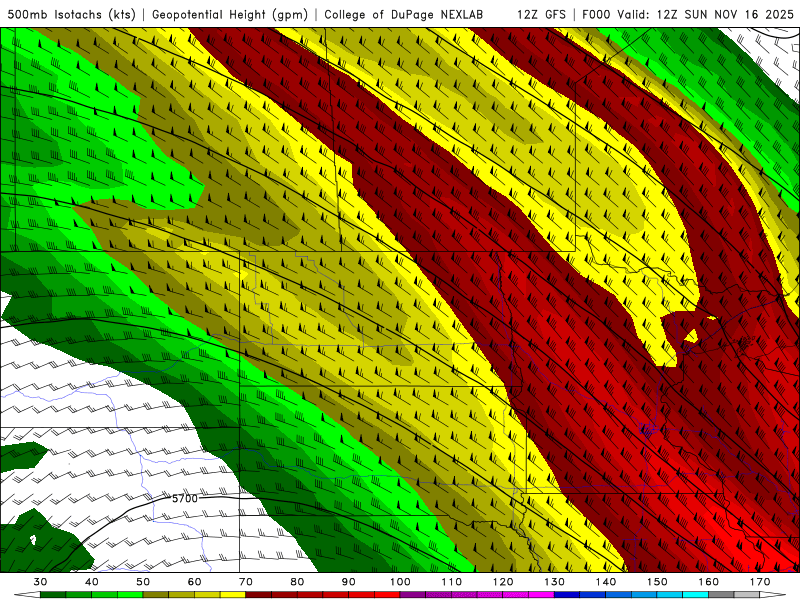Select the cyan swatch ending at 160
This screenshot has height=600, width=800.
695,595
